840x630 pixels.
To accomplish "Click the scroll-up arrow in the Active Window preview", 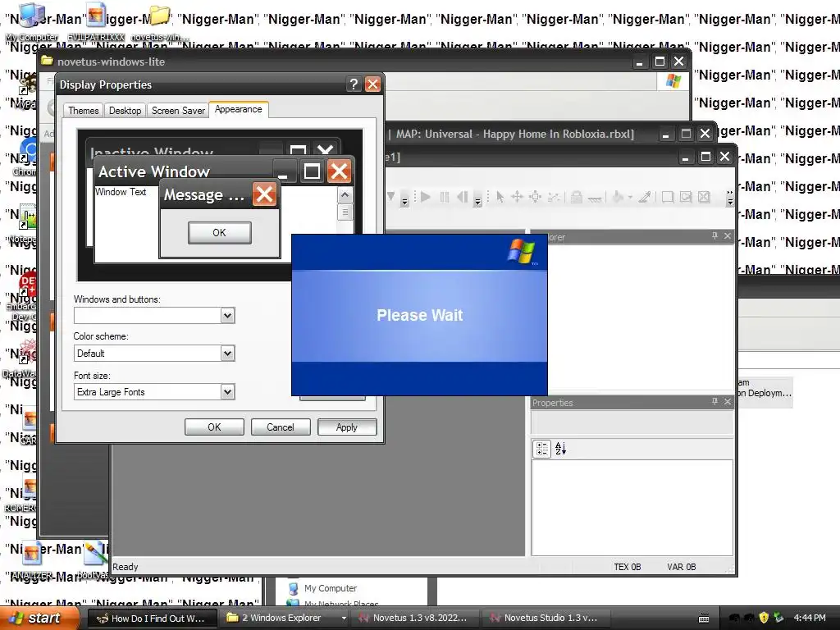I will [x=345, y=195].
